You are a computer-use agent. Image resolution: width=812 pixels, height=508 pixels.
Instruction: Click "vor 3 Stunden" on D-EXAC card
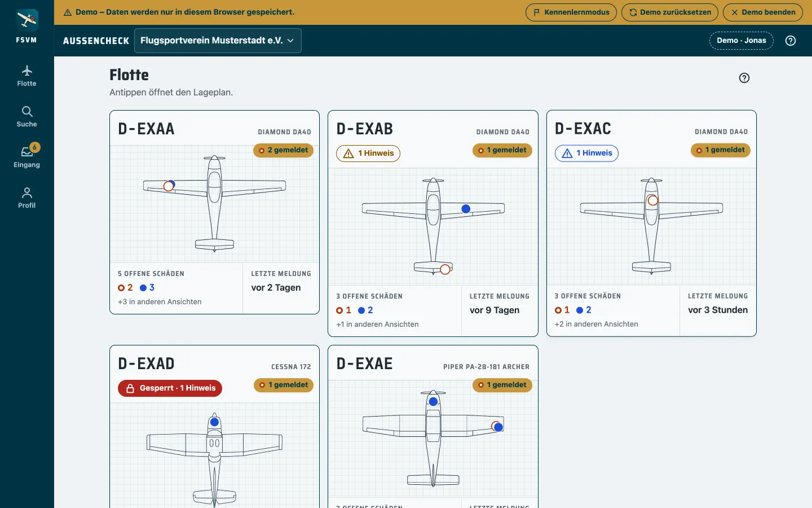click(x=718, y=310)
